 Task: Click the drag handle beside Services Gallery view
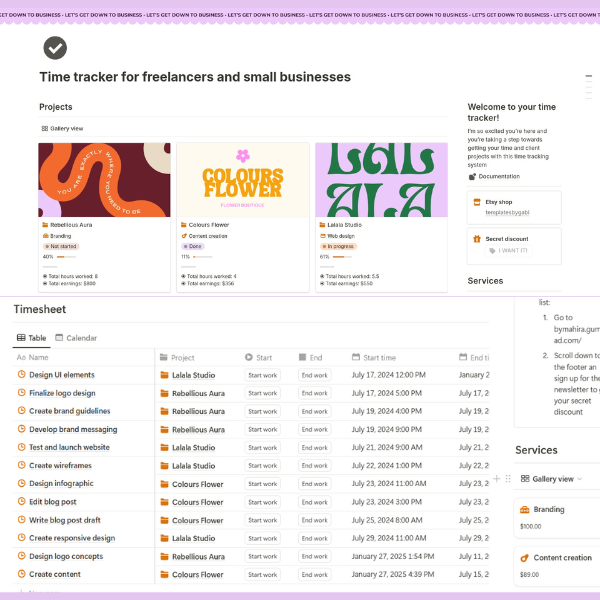(508, 478)
